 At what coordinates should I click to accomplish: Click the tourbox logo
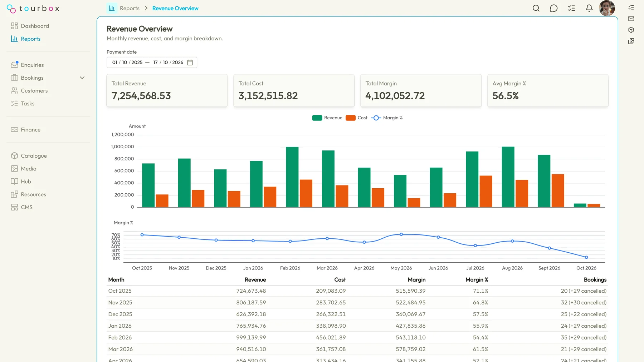33,9
